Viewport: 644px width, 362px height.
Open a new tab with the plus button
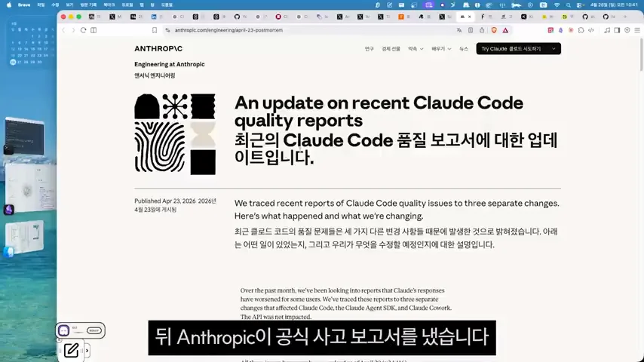(625, 17)
